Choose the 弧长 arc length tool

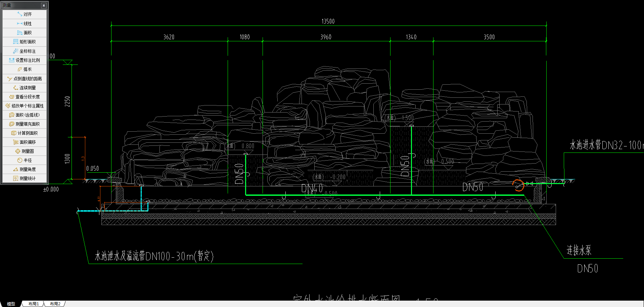pos(25,69)
